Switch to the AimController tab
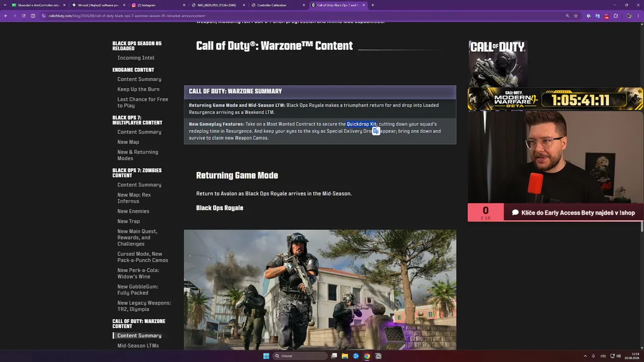This screenshot has height=362, width=644. click(x=38, y=5)
